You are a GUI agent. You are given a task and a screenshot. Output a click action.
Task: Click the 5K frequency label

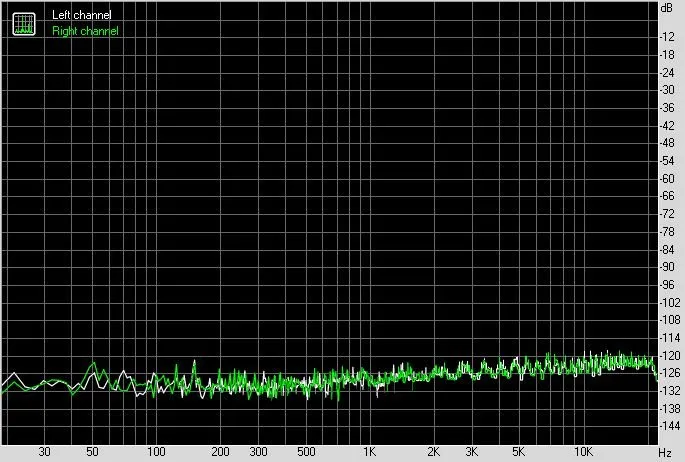pyautogui.click(x=519, y=452)
